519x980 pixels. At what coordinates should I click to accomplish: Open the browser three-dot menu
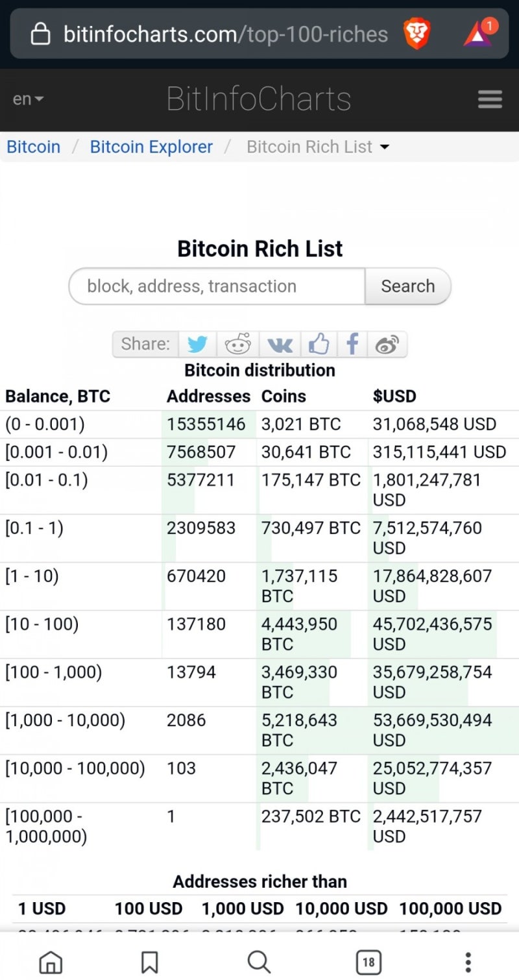coord(468,962)
